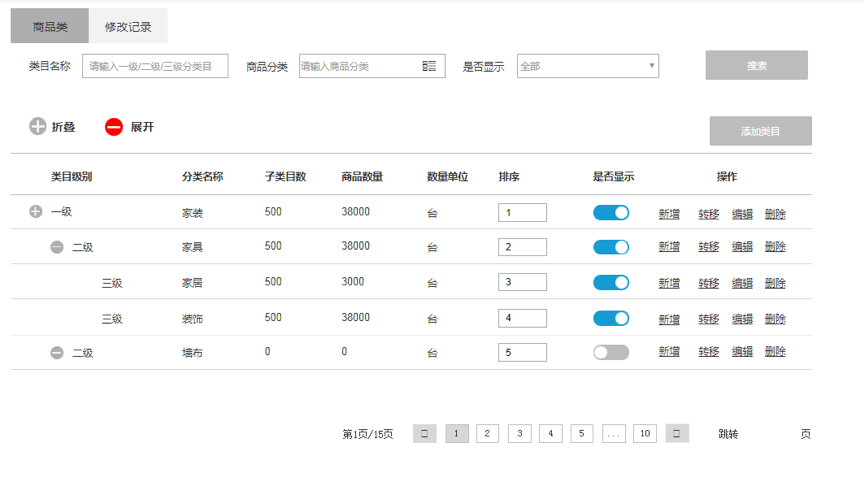Viewport: 864px width, 502px height.
Task: Click sort order field with value 2
Action: coord(522,247)
